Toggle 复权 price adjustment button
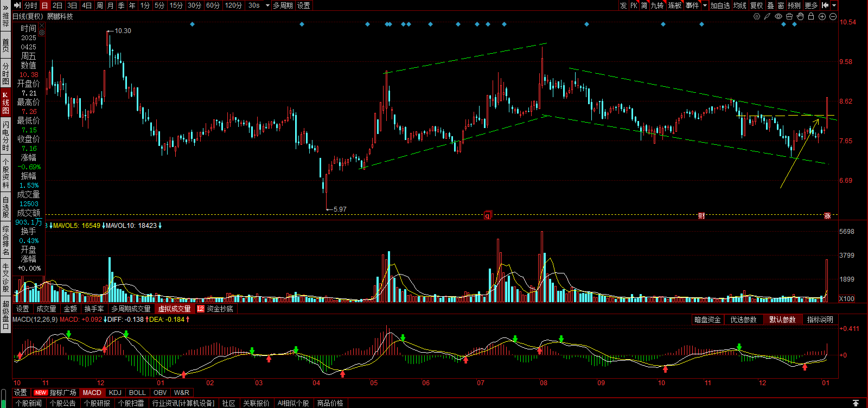Screen dimensions: 868x408 (x=756, y=5)
